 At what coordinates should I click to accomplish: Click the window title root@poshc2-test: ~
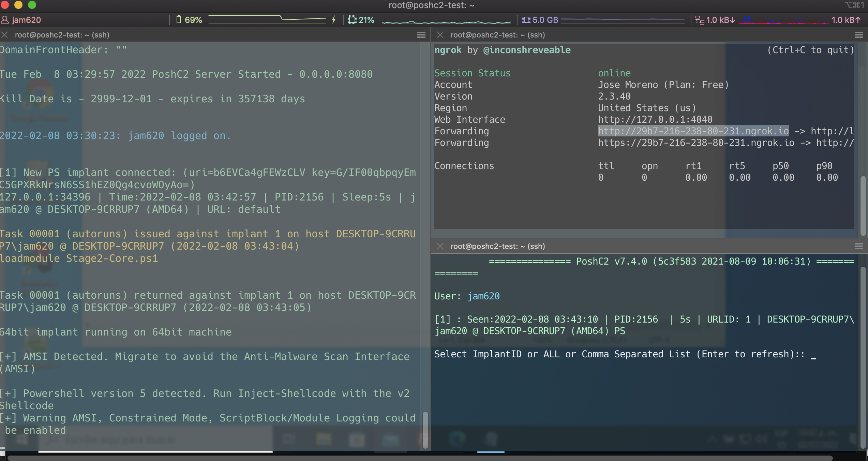[x=431, y=5]
